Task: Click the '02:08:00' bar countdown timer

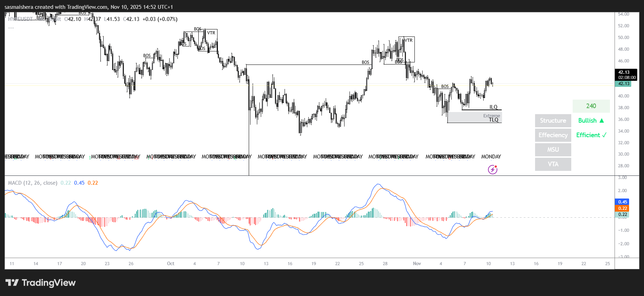Action: pyautogui.click(x=627, y=78)
